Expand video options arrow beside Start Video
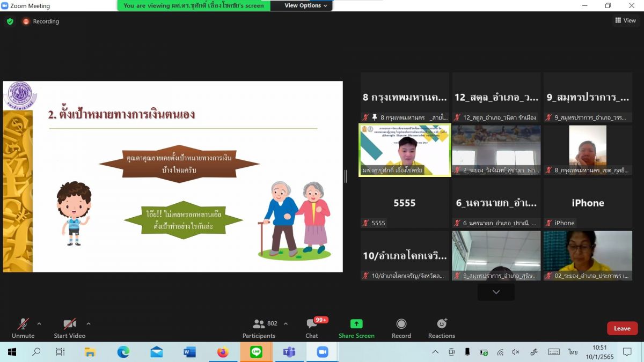644x362 pixels. click(x=89, y=323)
